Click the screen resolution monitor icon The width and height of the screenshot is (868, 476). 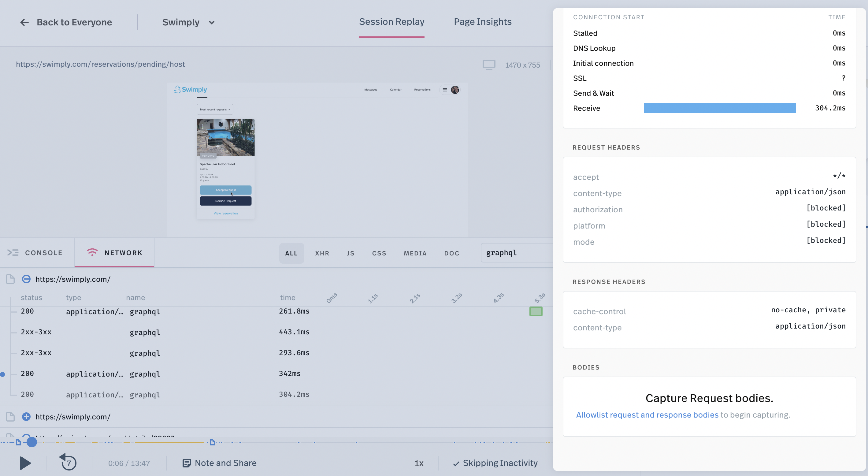click(489, 65)
